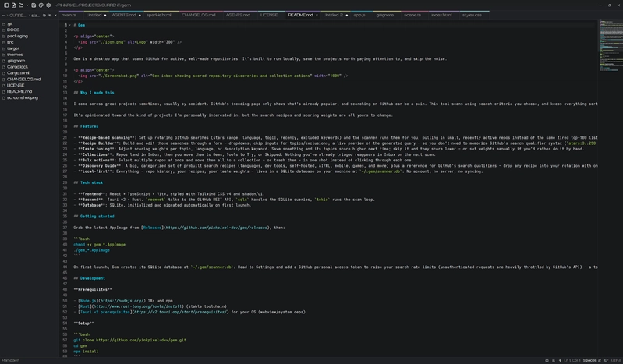The width and height of the screenshot is (623, 364).
Task: Close the sidebar with its X icon
Action: pos(55,15)
